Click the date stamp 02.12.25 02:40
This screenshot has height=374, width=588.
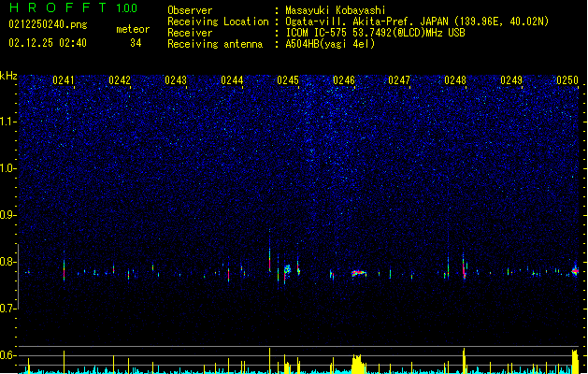coord(48,43)
